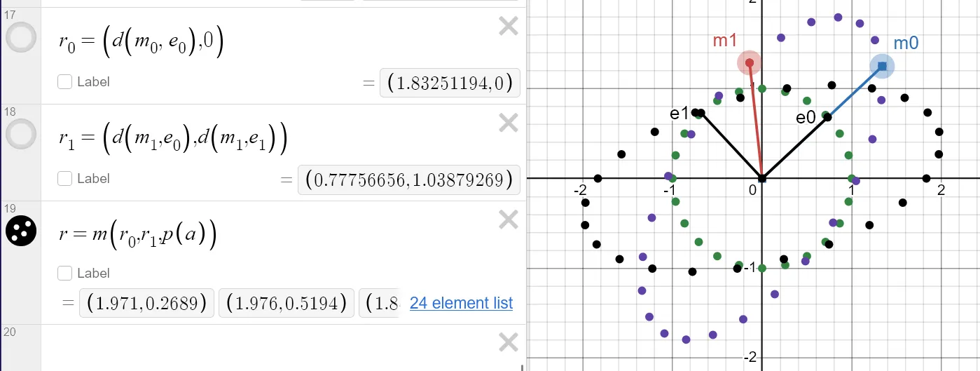Toggle visibility circle for row 17 r0
The width and height of the screenshot is (980, 371).
coord(21,37)
